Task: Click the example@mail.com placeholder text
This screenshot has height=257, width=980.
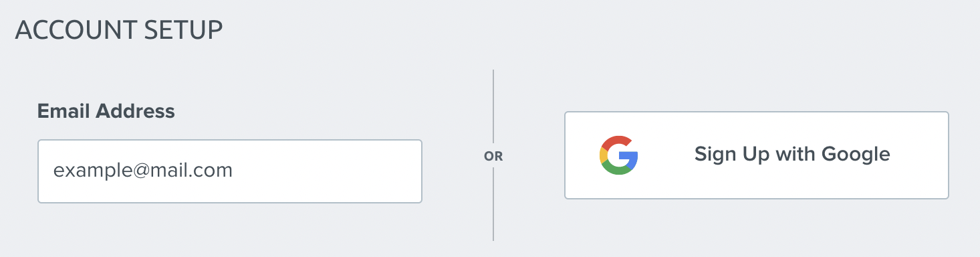Action: tap(143, 171)
